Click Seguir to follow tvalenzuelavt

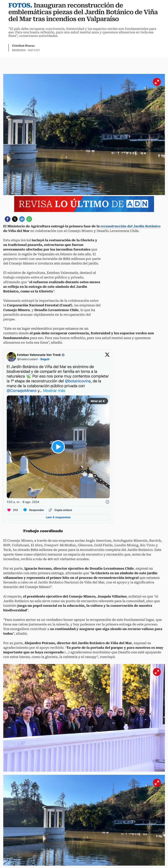pos(45,359)
